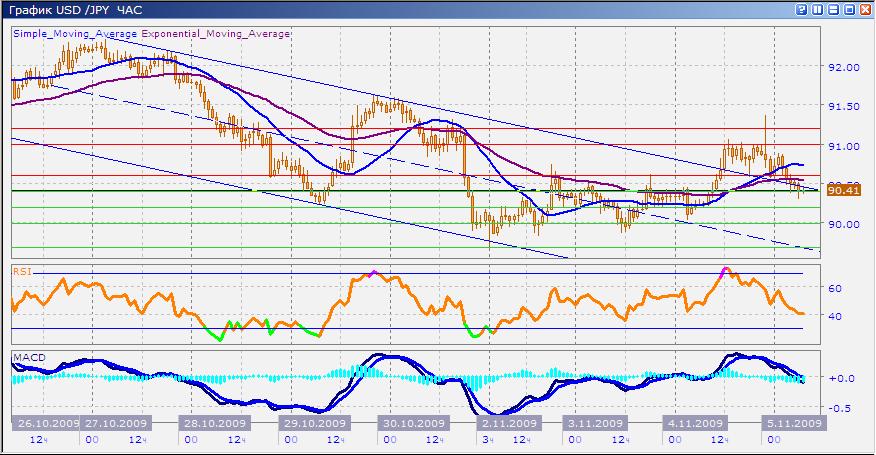Select the 2.11.2009 date marker
This screenshot has width=876, height=455.
tap(503, 423)
